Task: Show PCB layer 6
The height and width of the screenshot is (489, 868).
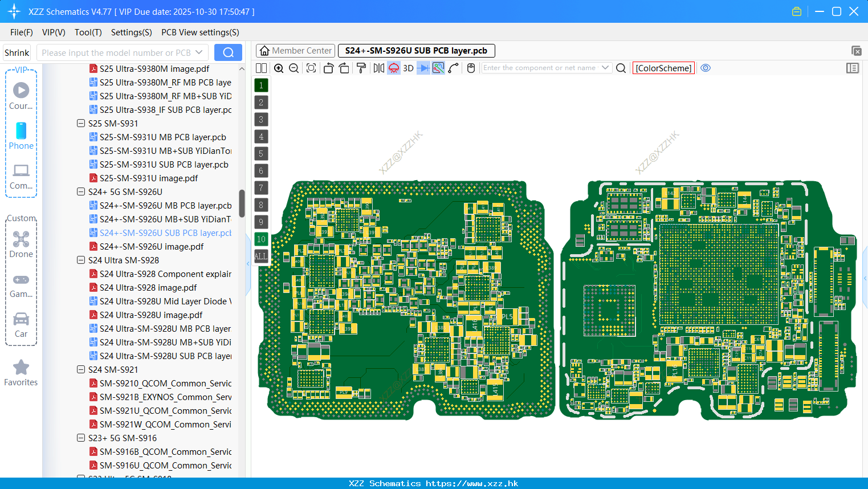Action: pos(261,170)
